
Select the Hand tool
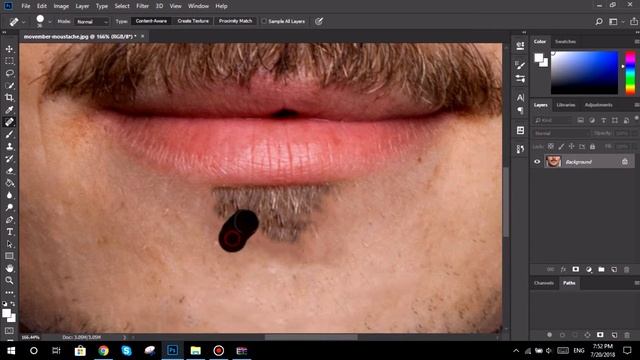pyautogui.click(x=9, y=268)
